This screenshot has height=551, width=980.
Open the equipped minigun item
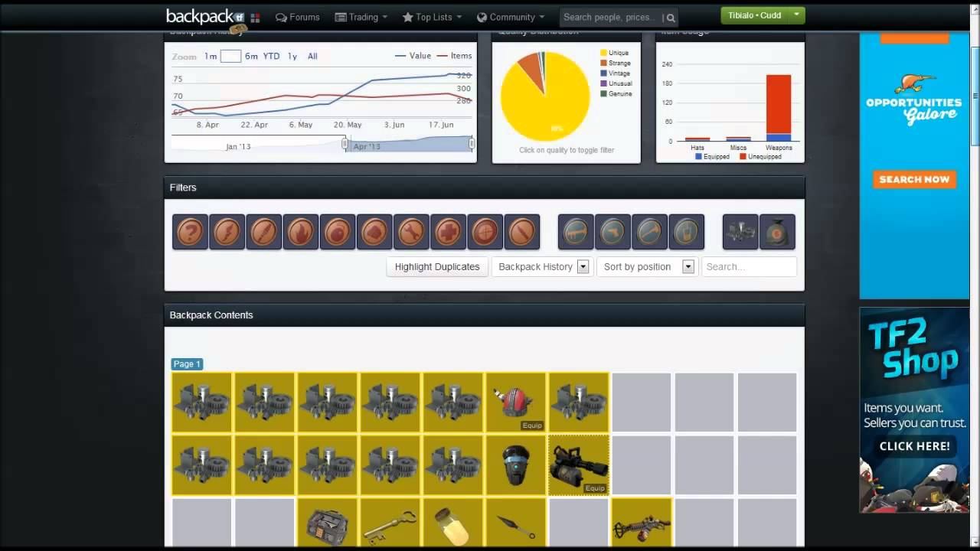coord(579,465)
